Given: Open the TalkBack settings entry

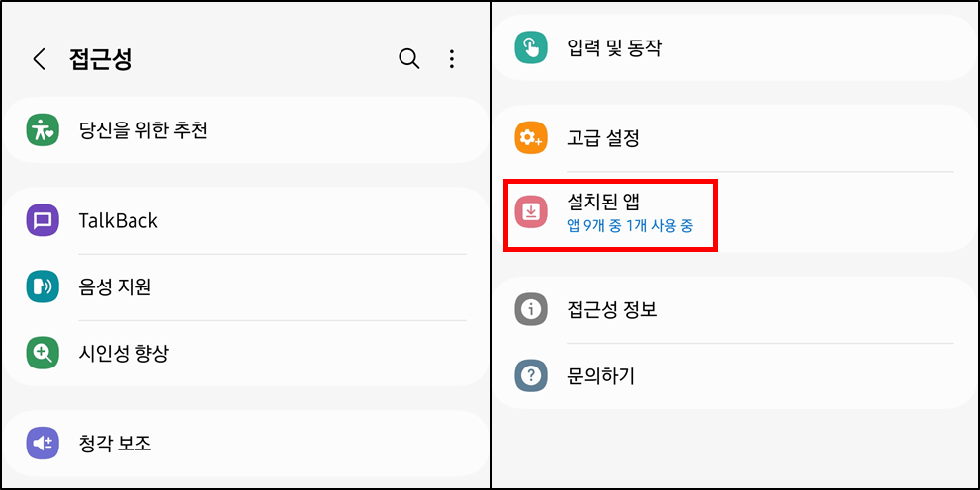Looking at the screenshot, I should [x=119, y=220].
